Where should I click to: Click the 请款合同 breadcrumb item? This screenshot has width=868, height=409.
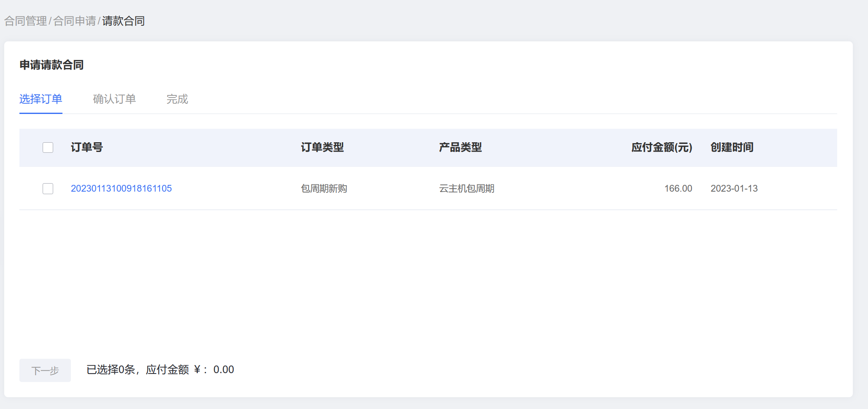tap(123, 21)
